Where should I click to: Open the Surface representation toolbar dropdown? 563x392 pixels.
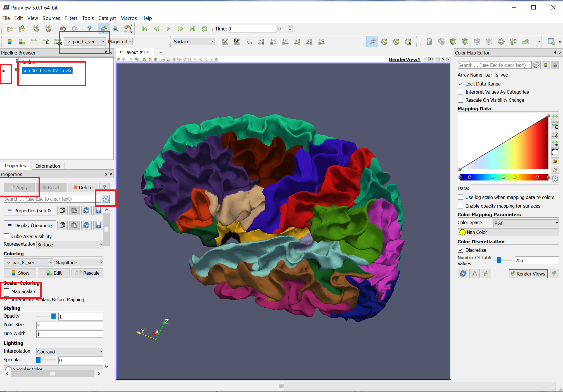point(194,42)
